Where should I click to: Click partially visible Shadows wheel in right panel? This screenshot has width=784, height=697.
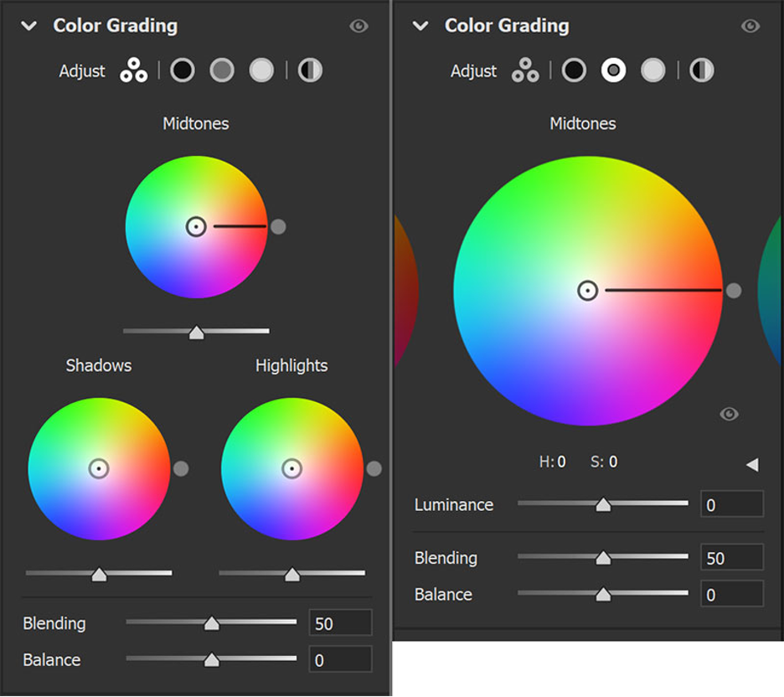405,292
